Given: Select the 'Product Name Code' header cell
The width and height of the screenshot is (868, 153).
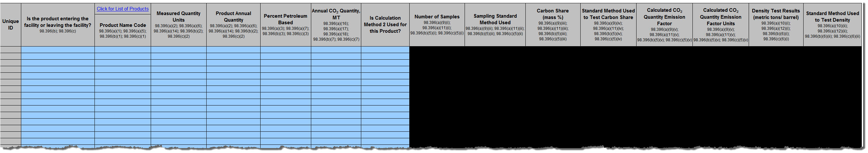Looking at the screenshot, I should [123, 30].
